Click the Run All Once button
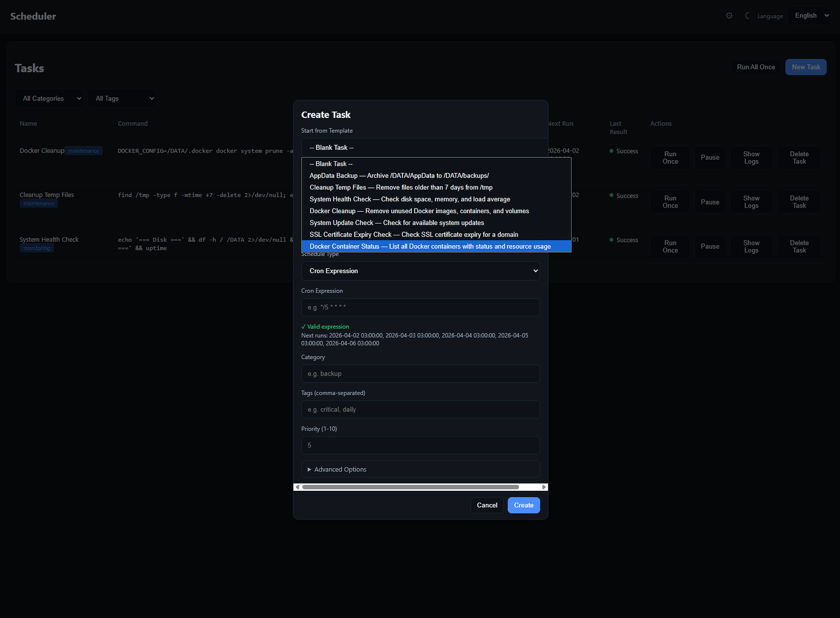840x618 pixels. (755, 67)
